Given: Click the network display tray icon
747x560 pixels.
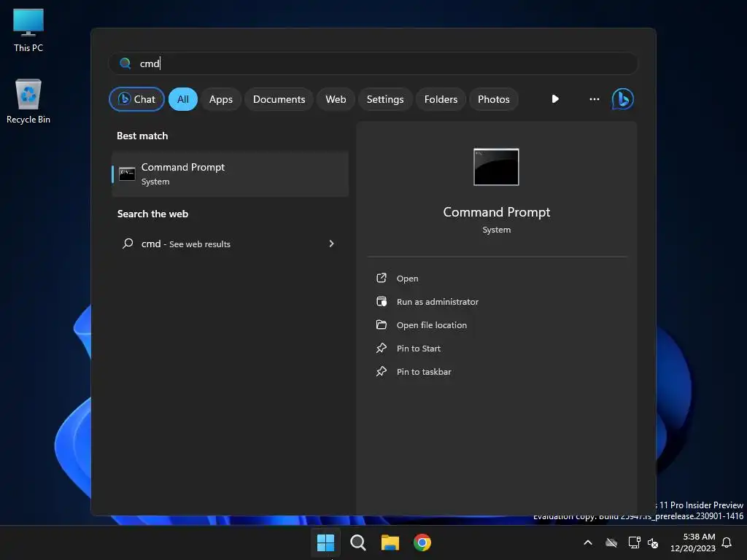Looking at the screenshot, I should 634,542.
